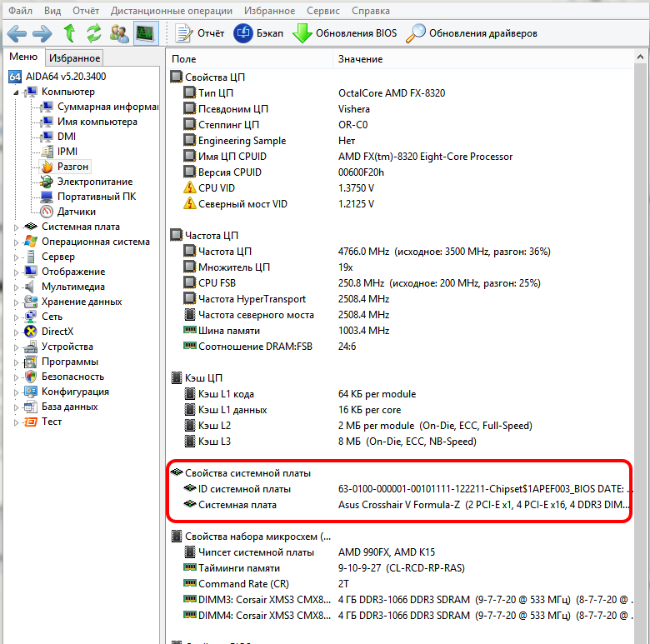This screenshot has height=644, width=650.
Task: Click the Refresh toolbar icon
Action: point(94,33)
